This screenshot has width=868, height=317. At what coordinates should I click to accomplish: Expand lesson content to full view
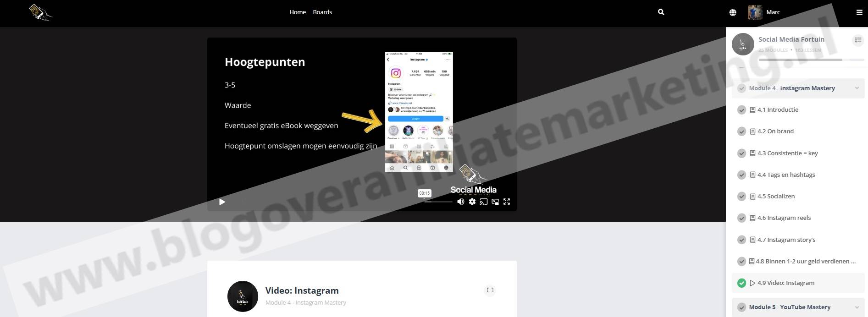coord(490,290)
